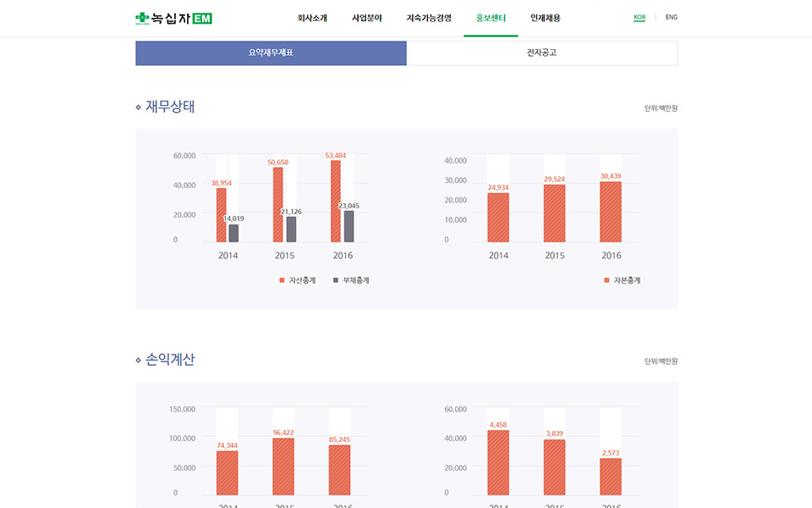Toggle the 자본총계 legend swatch

607,280
